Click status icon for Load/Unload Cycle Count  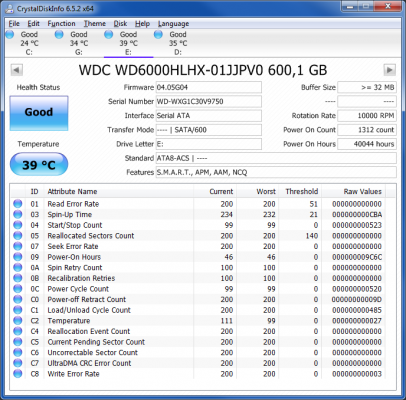click(x=18, y=310)
